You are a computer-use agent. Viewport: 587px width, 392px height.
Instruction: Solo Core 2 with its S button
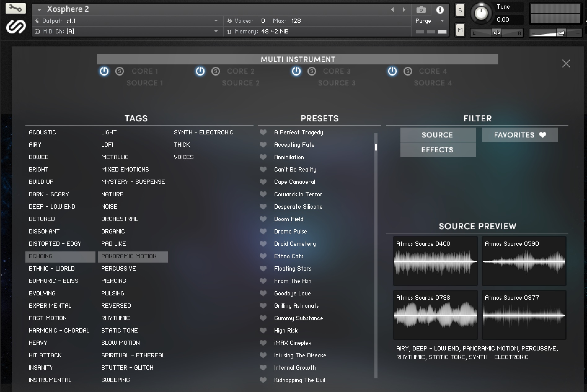click(216, 72)
